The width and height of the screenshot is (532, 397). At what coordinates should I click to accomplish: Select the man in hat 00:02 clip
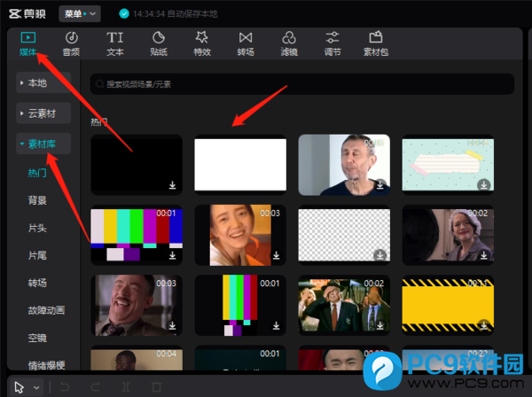[x=344, y=305]
